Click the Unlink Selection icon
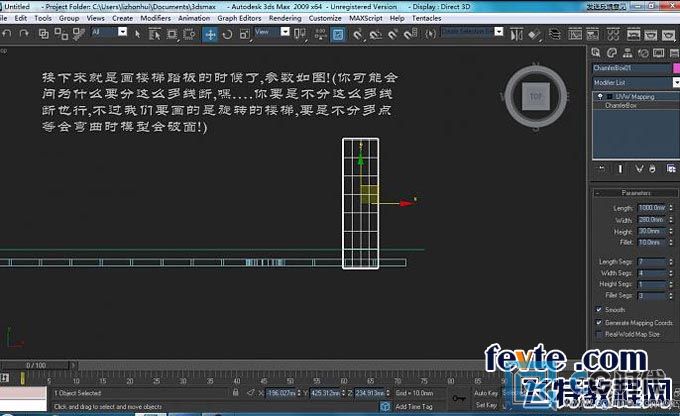680x416 pixels. (x=61, y=34)
